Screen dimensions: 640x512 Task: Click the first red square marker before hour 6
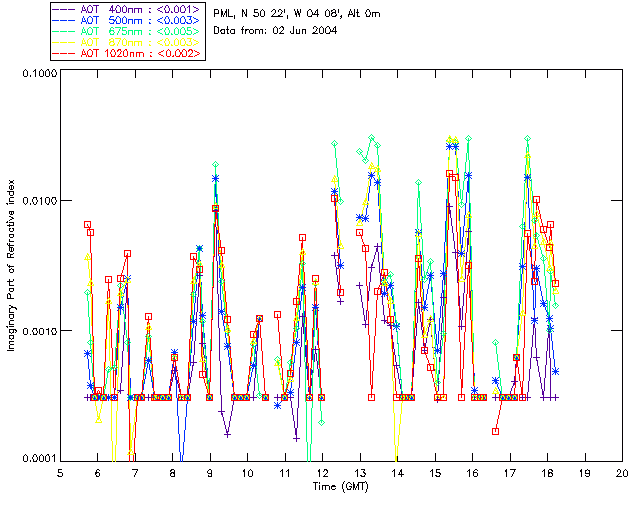pyautogui.click(x=87, y=225)
